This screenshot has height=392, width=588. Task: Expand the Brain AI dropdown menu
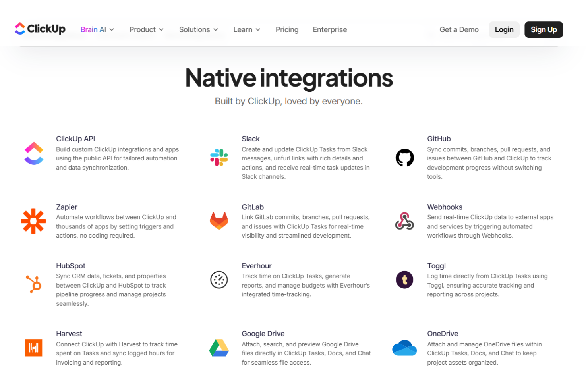pos(97,30)
